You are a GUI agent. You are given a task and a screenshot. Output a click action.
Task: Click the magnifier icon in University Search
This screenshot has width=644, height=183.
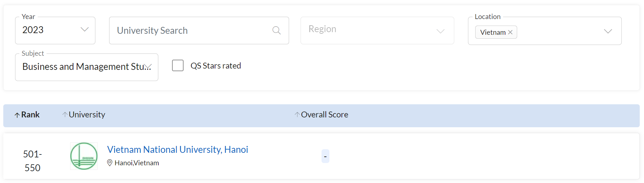276,30
